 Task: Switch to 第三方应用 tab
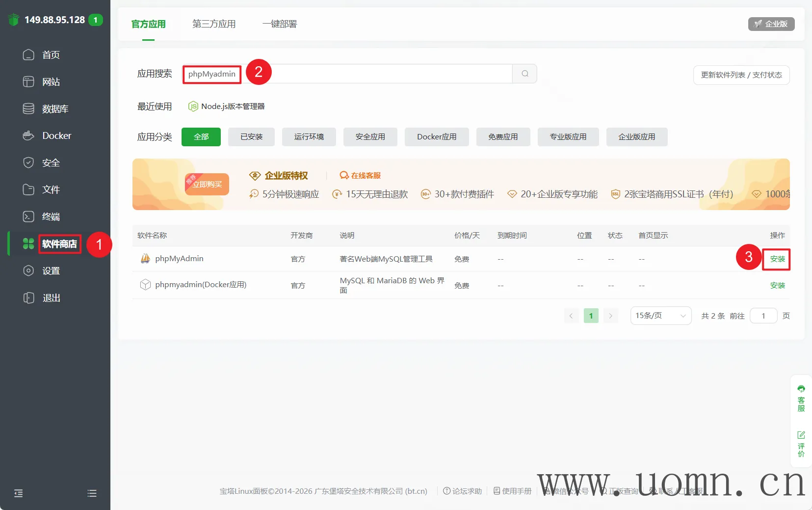click(214, 24)
